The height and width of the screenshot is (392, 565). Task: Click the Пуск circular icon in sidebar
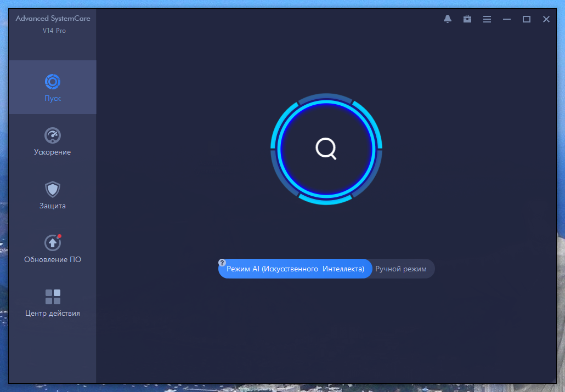point(53,82)
